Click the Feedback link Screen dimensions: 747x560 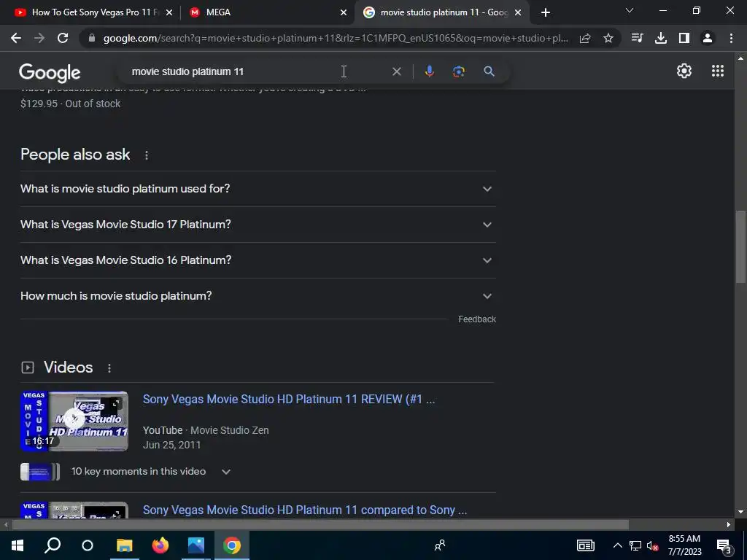tap(477, 319)
